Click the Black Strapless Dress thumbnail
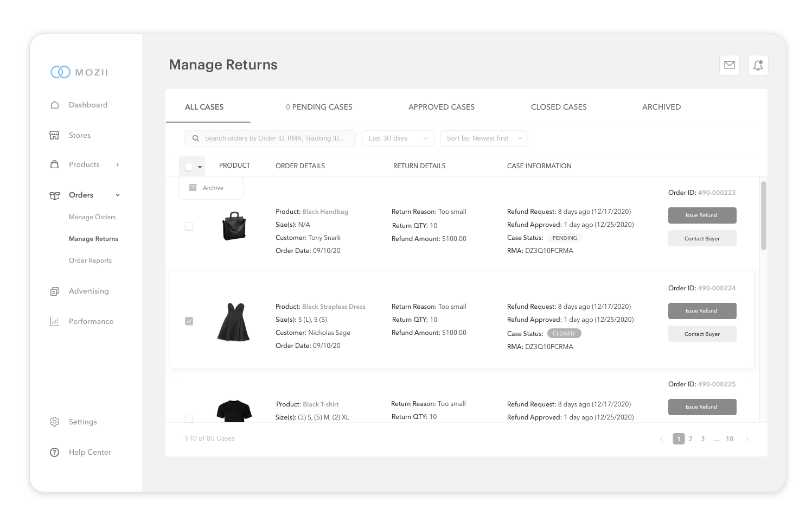The image size is (812, 521). point(233,322)
